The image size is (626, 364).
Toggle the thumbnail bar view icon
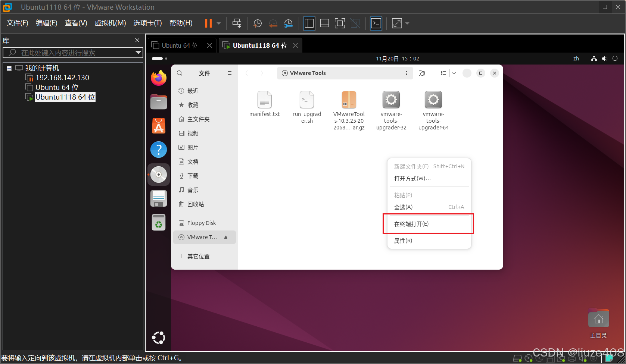tap(324, 23)
